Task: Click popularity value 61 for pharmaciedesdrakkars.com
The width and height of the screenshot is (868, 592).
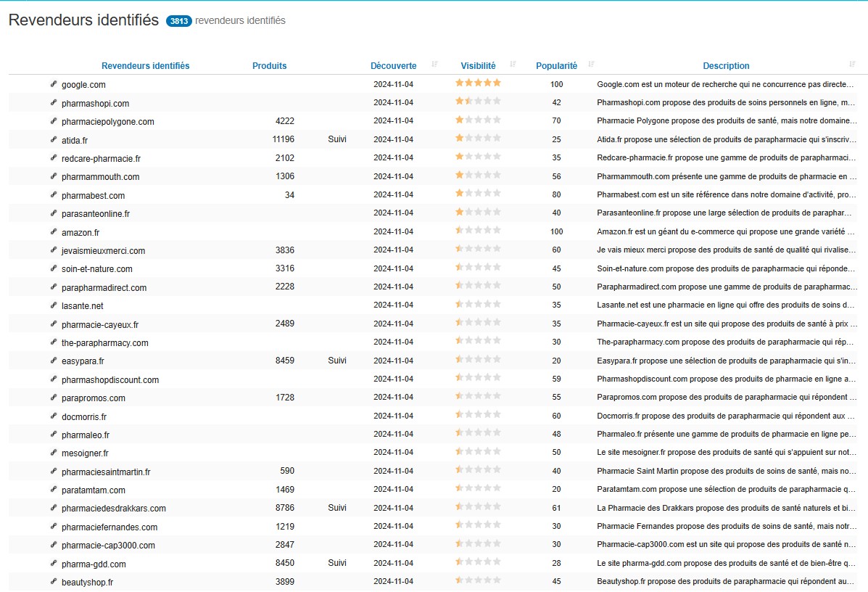Action: (x=556, y=508)
